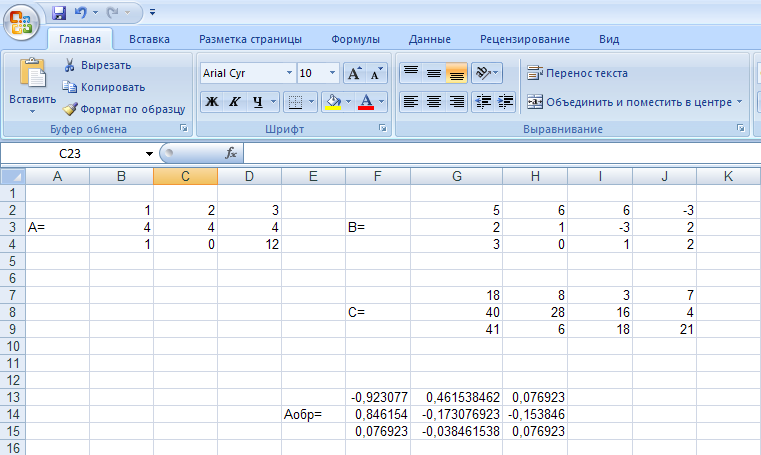Open the Разметка страницы tab
Viewport: 761px width, 455px height.
[250, 39]
